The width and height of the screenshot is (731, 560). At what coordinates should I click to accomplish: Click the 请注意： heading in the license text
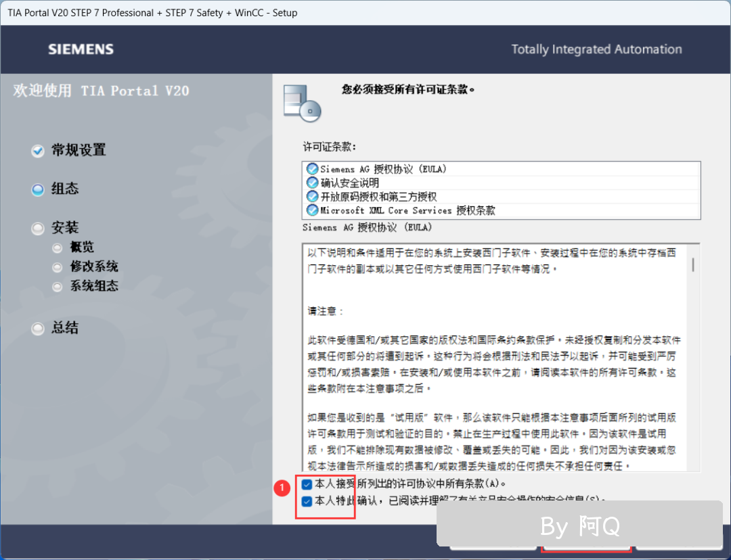[x=326, y=311]
